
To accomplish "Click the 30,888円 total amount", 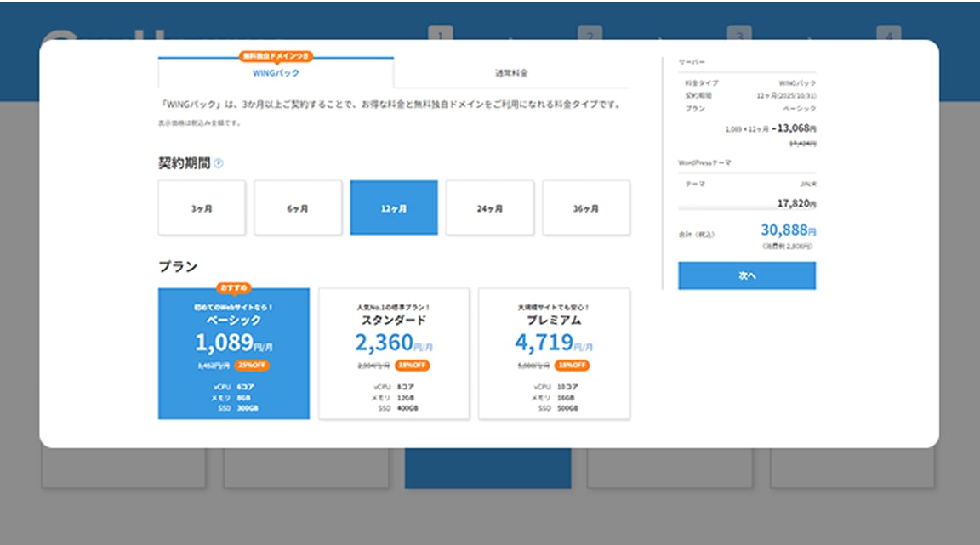I will coord(788,230).
